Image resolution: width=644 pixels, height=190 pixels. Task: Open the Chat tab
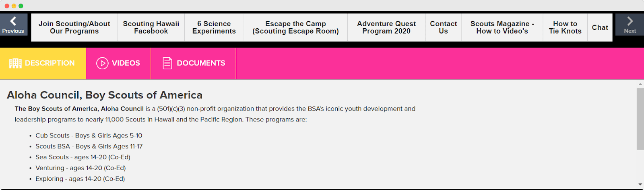600,27
